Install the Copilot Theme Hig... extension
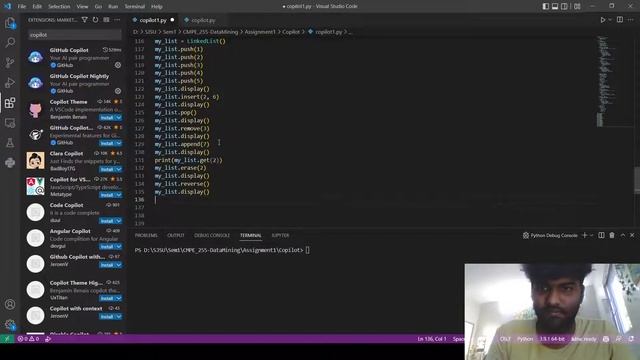The image size is (640, 360). tap(107, 298)
